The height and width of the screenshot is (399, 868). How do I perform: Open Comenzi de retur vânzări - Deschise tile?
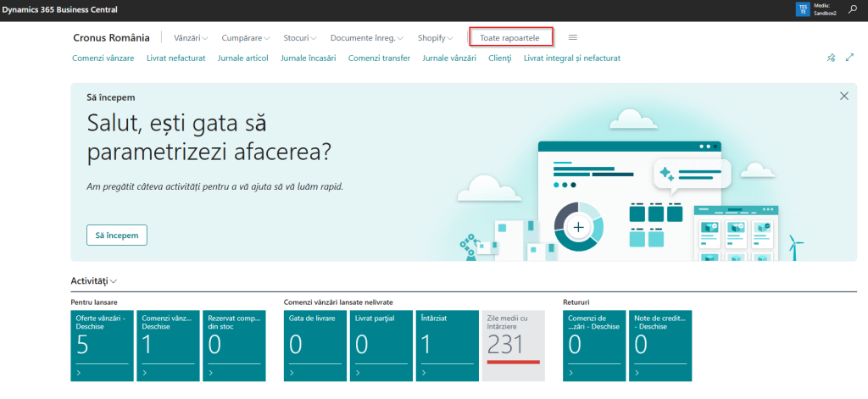(x=594, y=346)
